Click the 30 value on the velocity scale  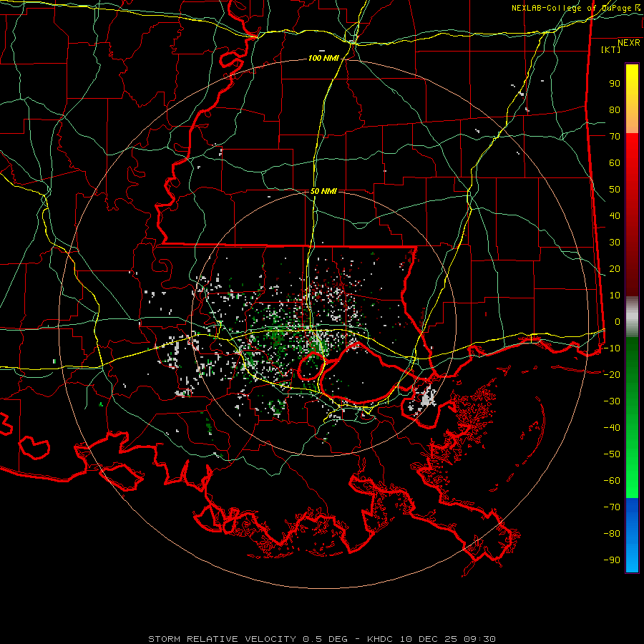pyautogui.click(x=615, y=243)
